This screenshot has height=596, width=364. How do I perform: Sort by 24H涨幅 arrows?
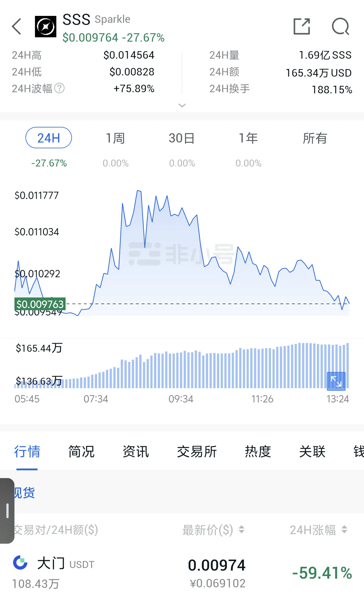(x=344, y=530)
